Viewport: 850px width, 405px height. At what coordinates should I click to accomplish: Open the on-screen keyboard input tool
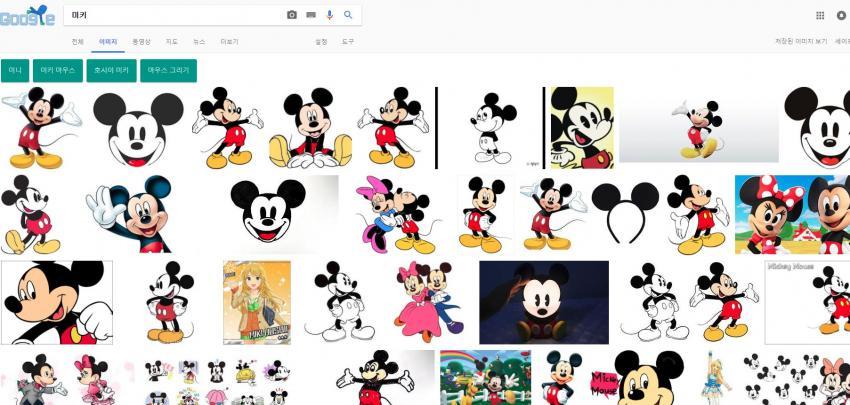[x=311, y=15]
